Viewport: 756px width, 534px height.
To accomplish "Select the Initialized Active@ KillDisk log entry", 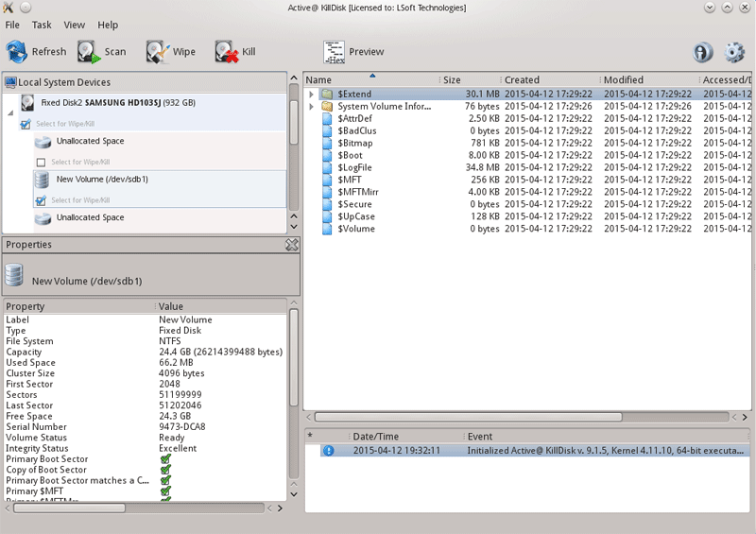I will 535,451.
